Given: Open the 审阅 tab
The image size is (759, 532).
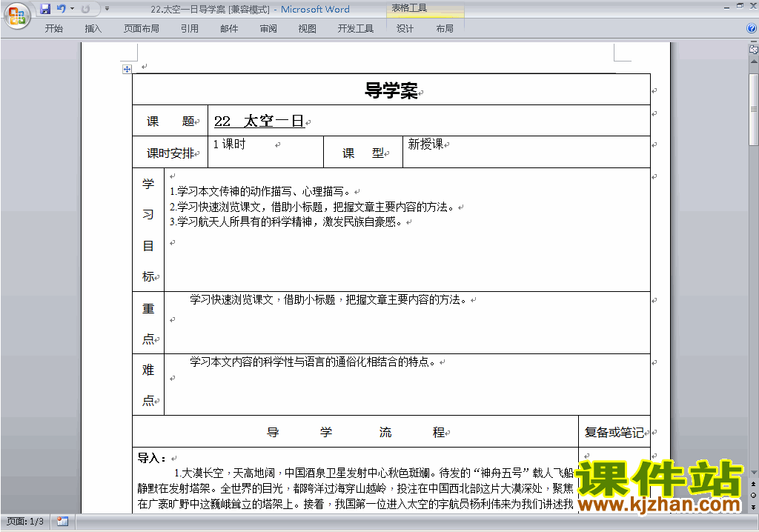Looking at the screenshot, I should click(x=268, y=29).
